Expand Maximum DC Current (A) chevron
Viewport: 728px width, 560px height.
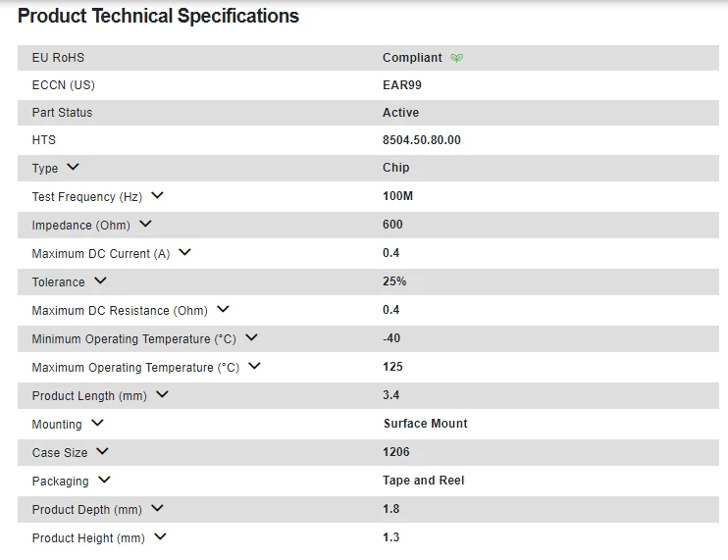[184, 253]
